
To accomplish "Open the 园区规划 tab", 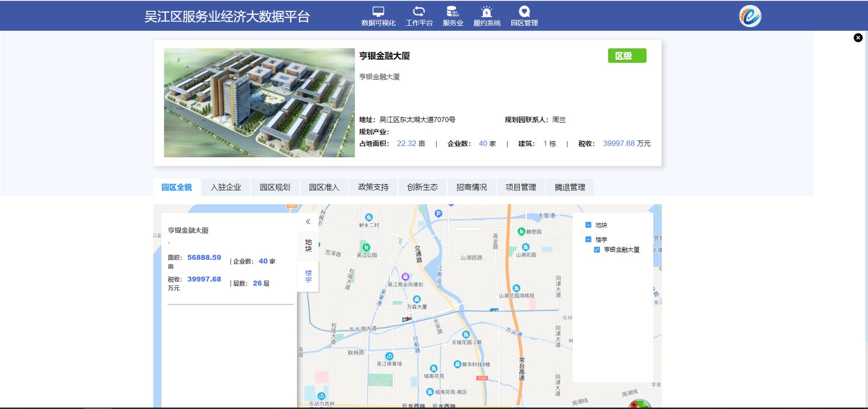I will (275, 187).
